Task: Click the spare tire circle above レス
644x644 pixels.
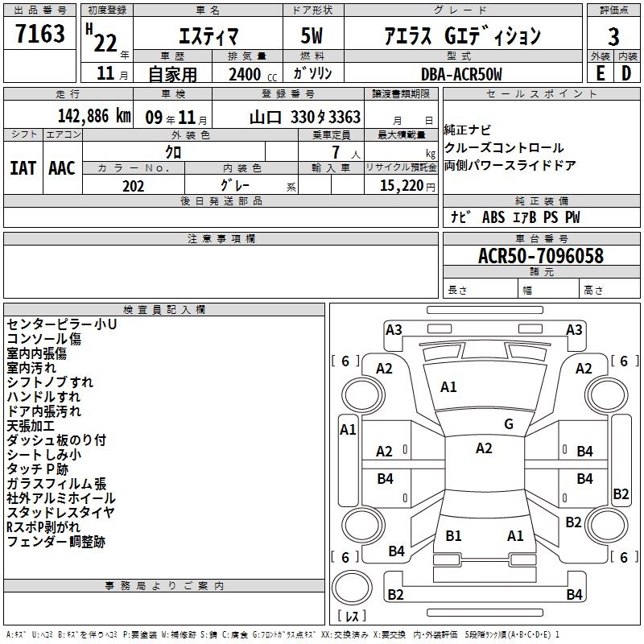Action: coord(352,588)
